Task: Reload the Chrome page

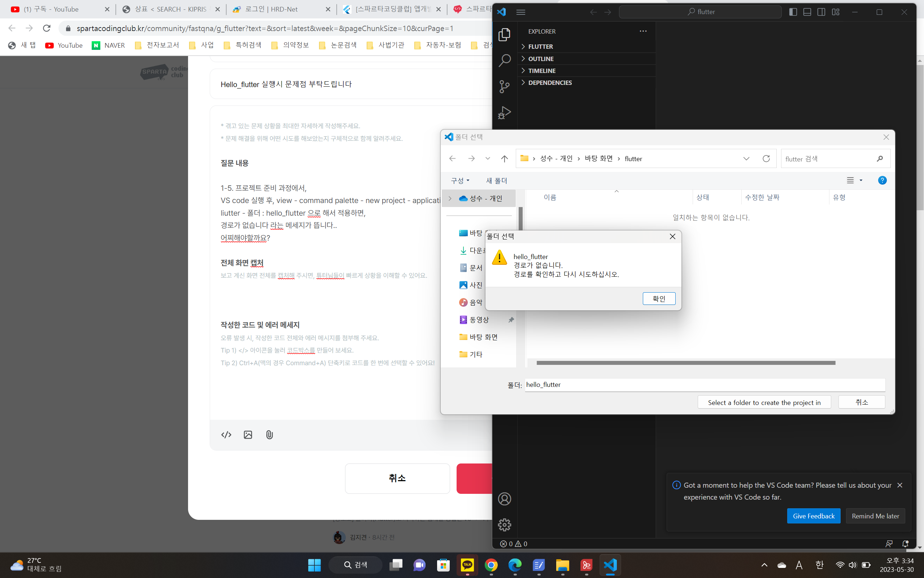Action: point(47,28)
